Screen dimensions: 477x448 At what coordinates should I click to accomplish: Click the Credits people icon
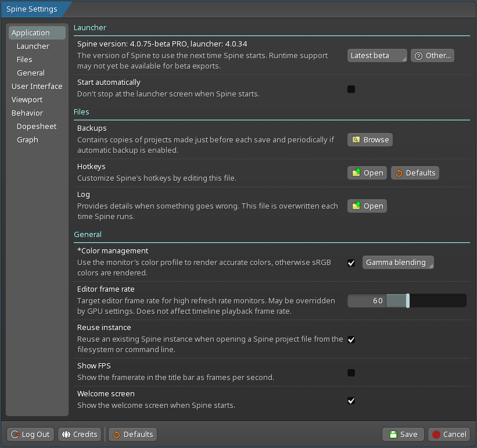tap(64, 434)
